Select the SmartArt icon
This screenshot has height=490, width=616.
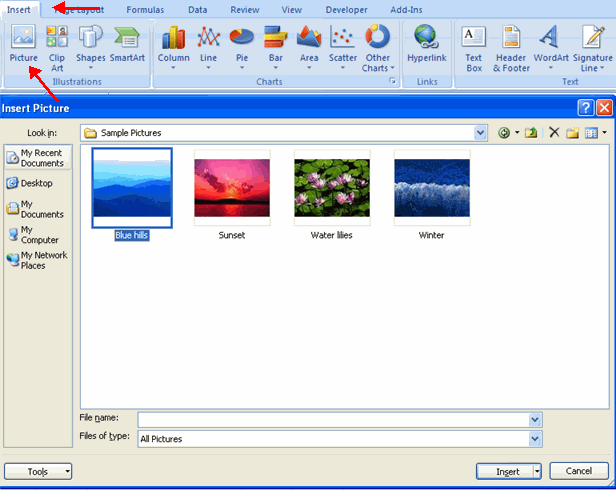pos(127,45)
